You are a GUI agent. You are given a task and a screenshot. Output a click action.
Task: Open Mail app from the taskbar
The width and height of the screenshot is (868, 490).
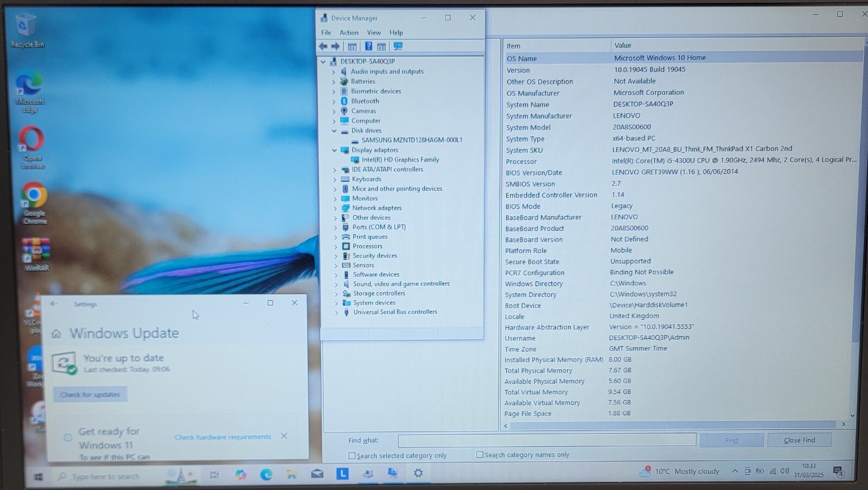click(317, 474)
